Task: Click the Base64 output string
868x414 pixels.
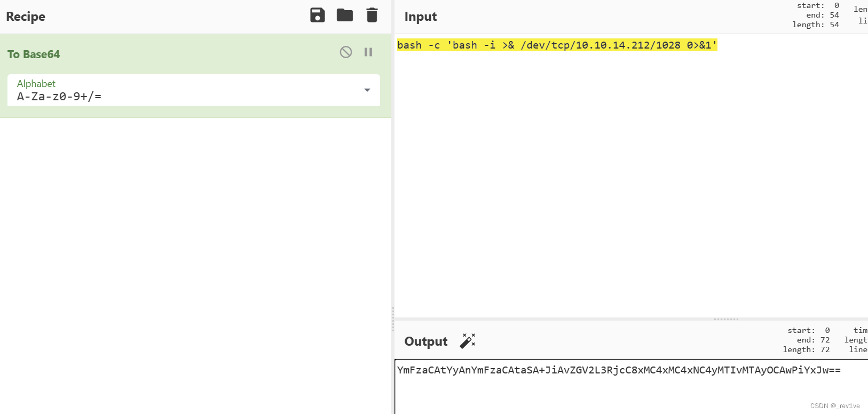Action: [619, 370]
